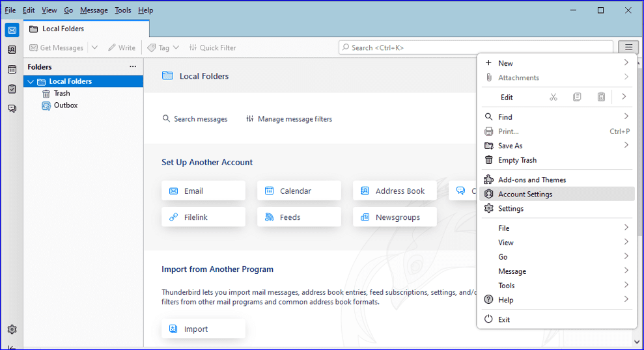Click the Copy icon in Edit row
644x350 pixels.
[x=577, y=97]
